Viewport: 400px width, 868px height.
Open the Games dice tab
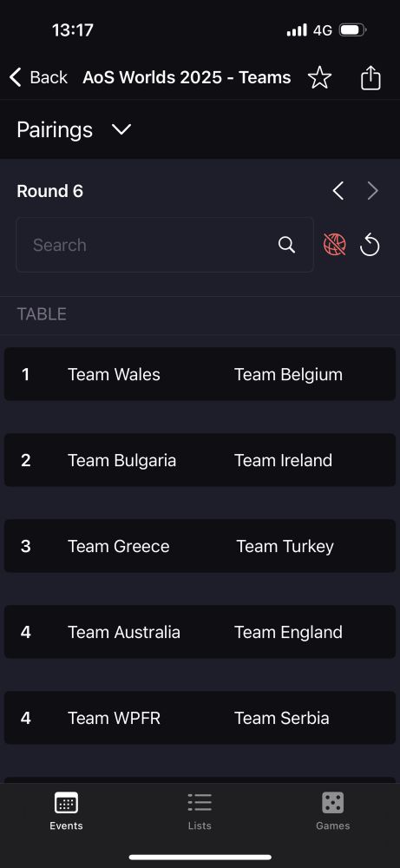click(x=332, y=811)
